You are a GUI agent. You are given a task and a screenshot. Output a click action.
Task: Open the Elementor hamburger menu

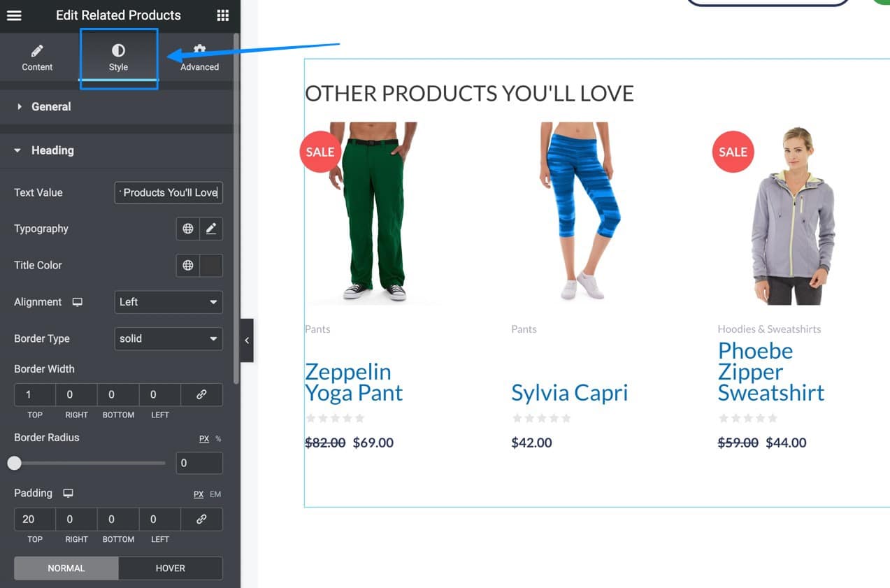point(14,15)
